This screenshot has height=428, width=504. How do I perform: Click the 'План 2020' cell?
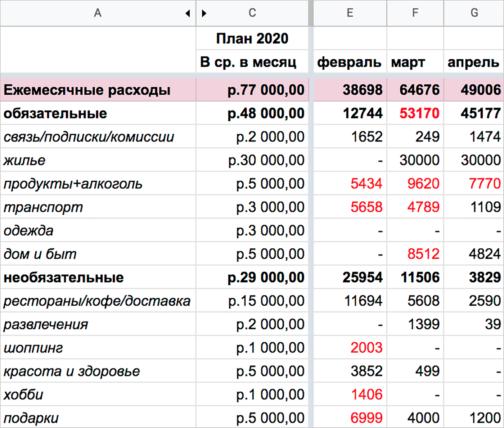[x=252, y=38]
